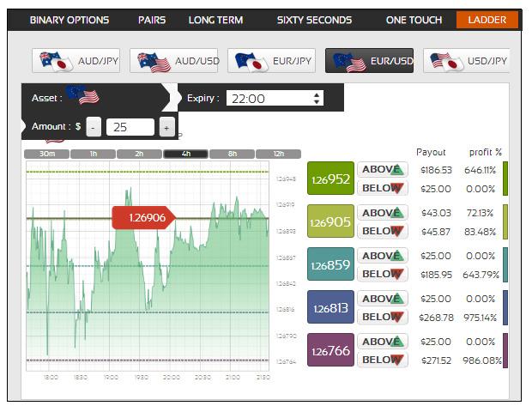
Task: Click the $186.53 payout value
Action: point(436,170)
